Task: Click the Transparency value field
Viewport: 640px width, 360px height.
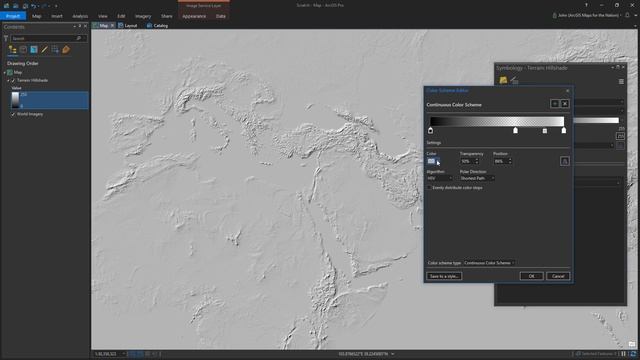Action: coord(467,161)
